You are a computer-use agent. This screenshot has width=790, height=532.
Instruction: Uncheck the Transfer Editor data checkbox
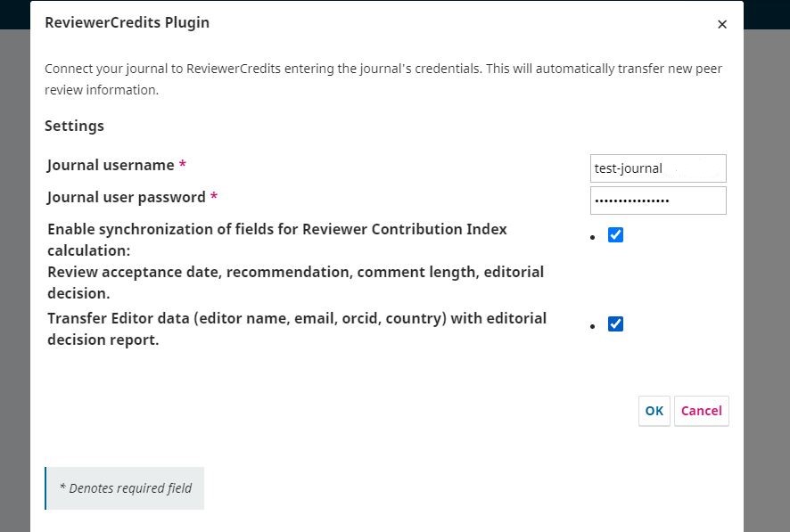point(615,324)
